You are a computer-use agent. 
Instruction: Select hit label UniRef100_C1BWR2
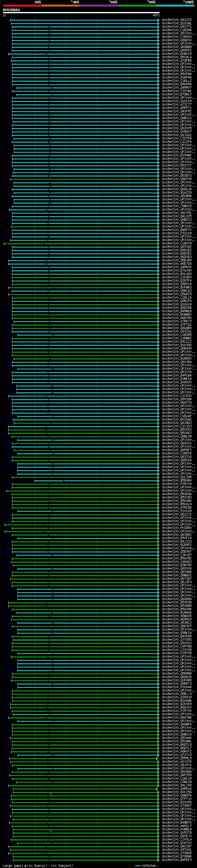pos(177,338)
